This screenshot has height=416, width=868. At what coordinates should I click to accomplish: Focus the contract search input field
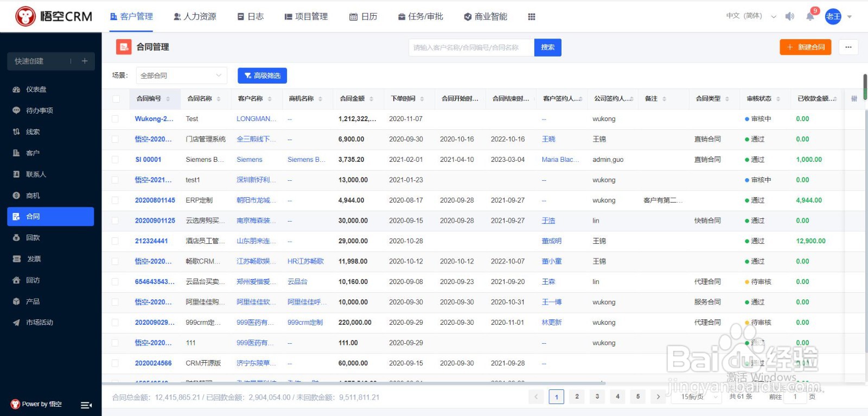pos(471,47)
